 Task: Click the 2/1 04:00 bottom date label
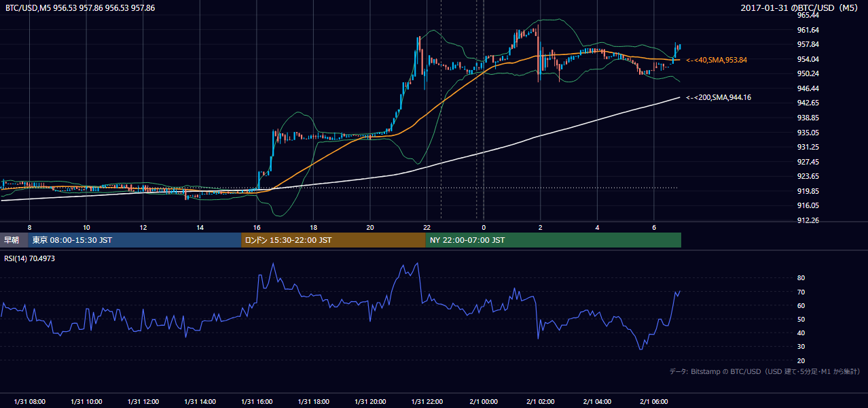point(597,402)
